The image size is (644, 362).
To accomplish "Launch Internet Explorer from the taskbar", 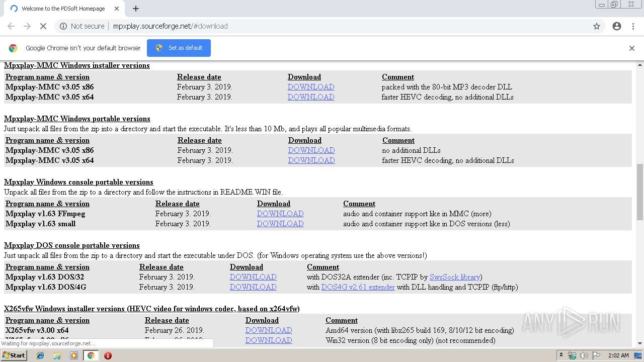I will [41, 355].
